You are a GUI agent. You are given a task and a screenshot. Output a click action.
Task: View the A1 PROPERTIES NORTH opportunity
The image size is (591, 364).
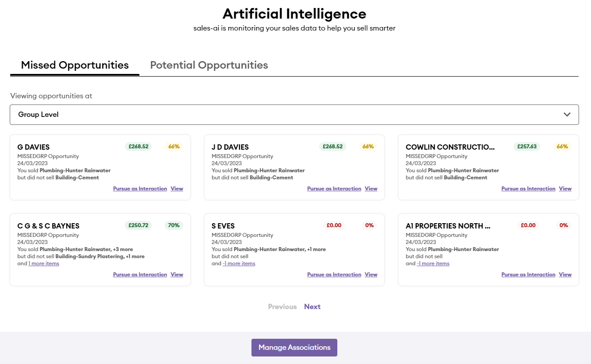(565, 275)
